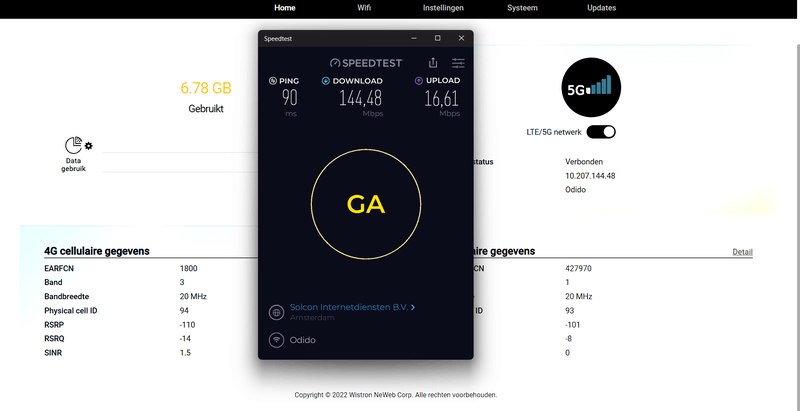Click the Data gebruik label

(73, 165)
